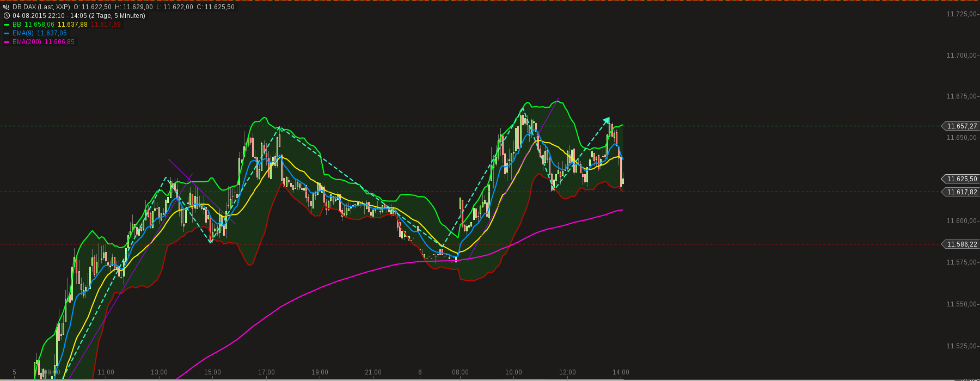Click the 11.600,00 price axis label

[962, 220]
